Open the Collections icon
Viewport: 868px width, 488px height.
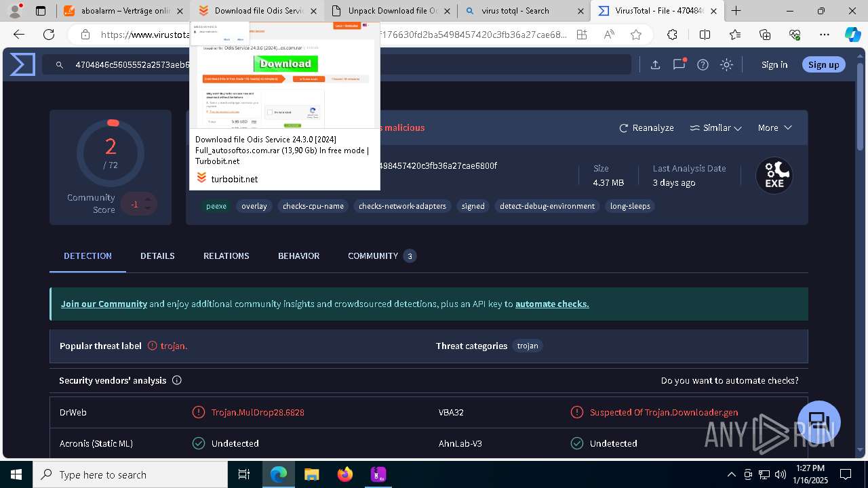point(765,35)
